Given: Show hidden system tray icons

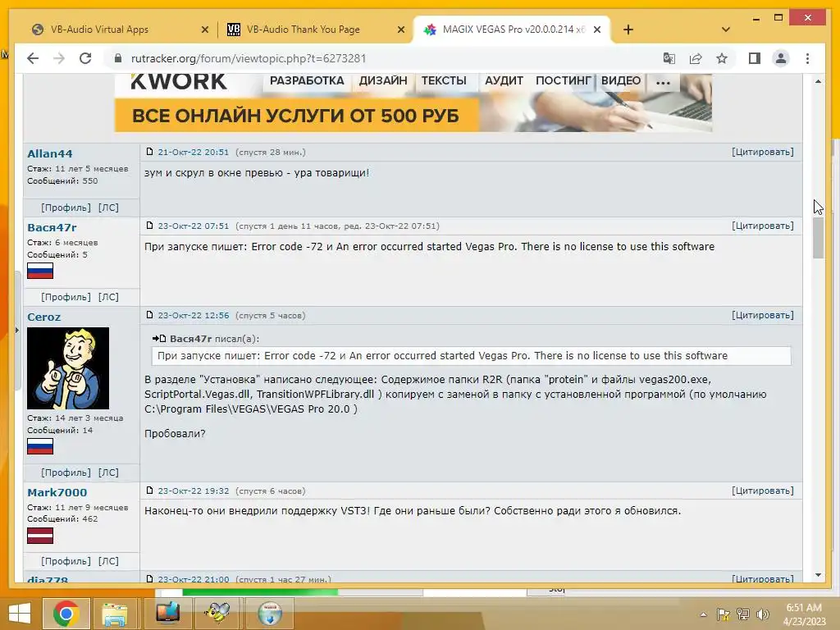Looking at the screenshot, I should click(x=703, y=615).
